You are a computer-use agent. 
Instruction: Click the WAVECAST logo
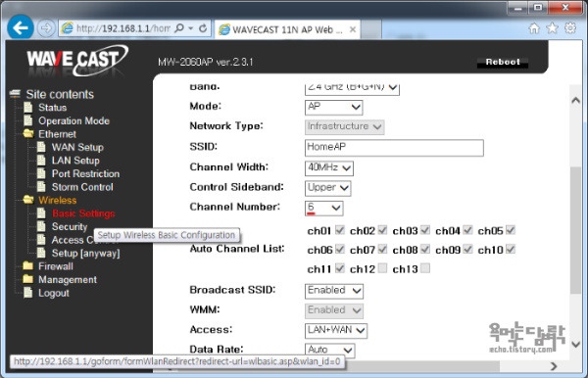pos(77,60)
